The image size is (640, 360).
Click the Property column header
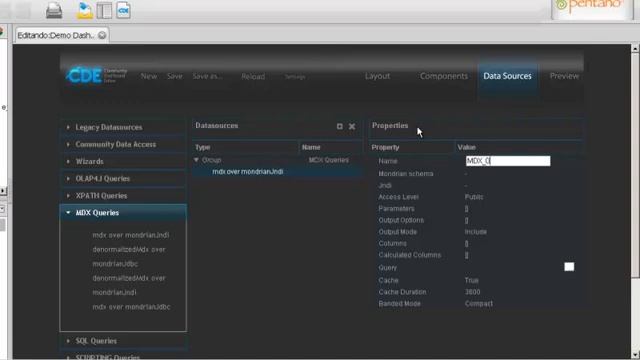pyautogui.click(x=411, y=147)
